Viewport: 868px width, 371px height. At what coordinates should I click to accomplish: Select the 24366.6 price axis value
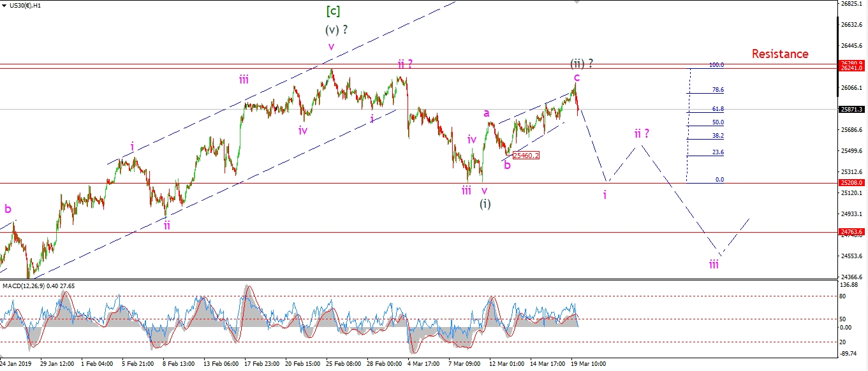tap(852, 277)
